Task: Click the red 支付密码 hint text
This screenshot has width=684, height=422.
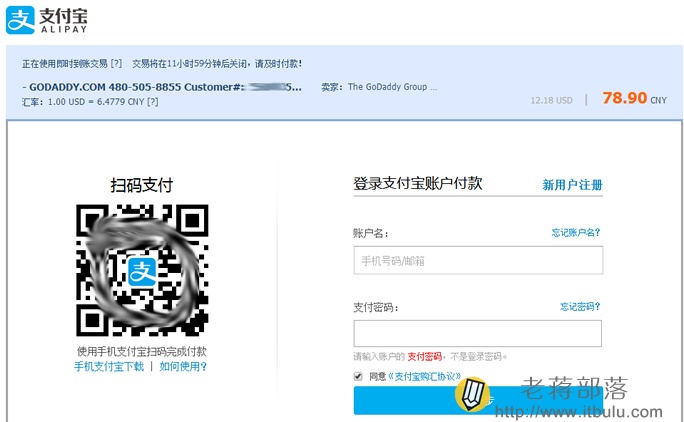Action: click(x=424, y=357)
